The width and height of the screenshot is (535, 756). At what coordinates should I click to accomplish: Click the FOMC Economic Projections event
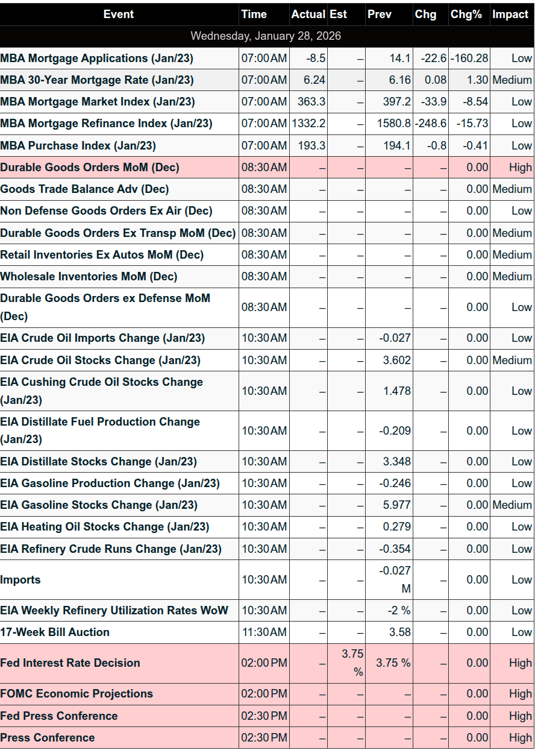click(77, 694)
